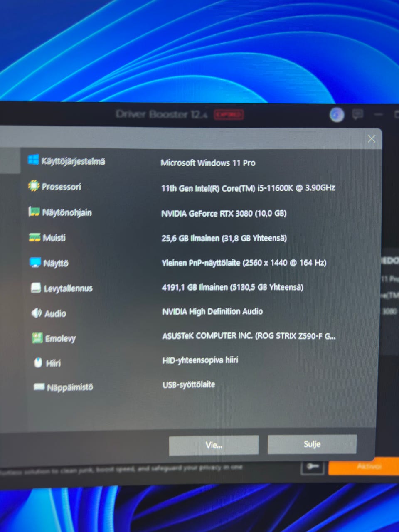Image resolution: width=399 pixels, height=532 pixels.
Task: Click the ASUSTeK ROG STRIX Z590-F value
Action: click(x=249, y=336)
